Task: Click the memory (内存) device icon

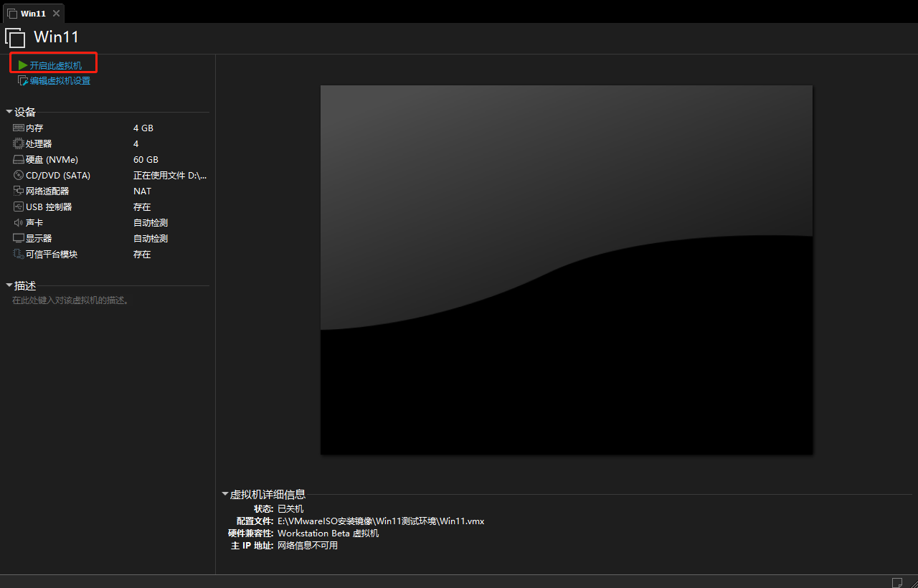Action: point(19,128)
